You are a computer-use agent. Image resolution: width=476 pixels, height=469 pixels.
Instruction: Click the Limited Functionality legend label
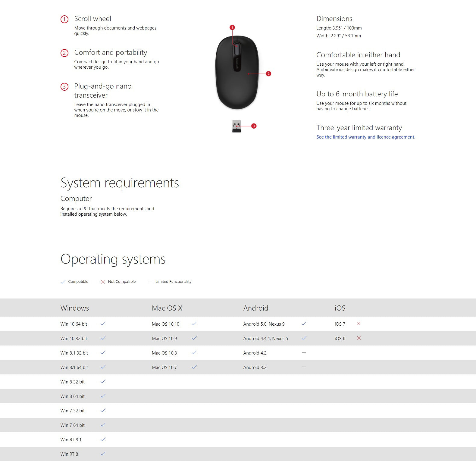click(174, 282)
